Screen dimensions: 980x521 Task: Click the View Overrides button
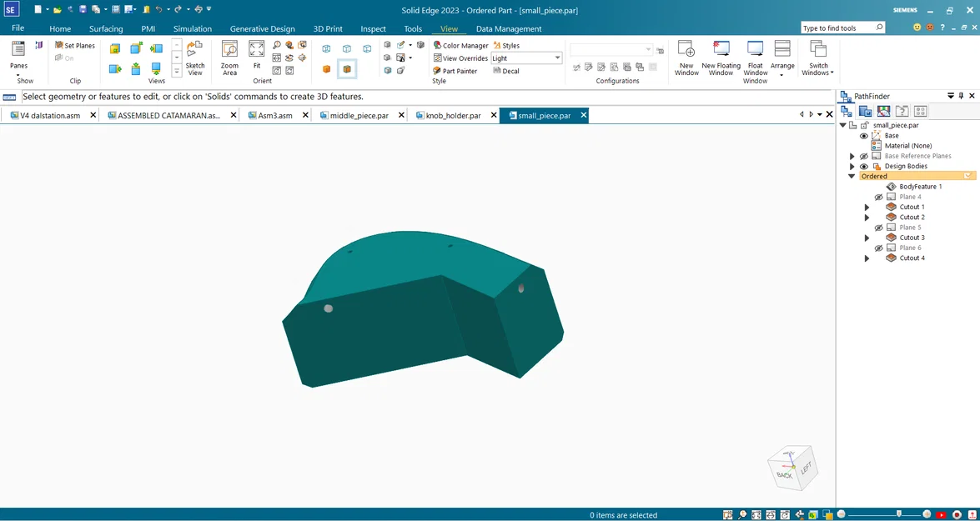460,58
